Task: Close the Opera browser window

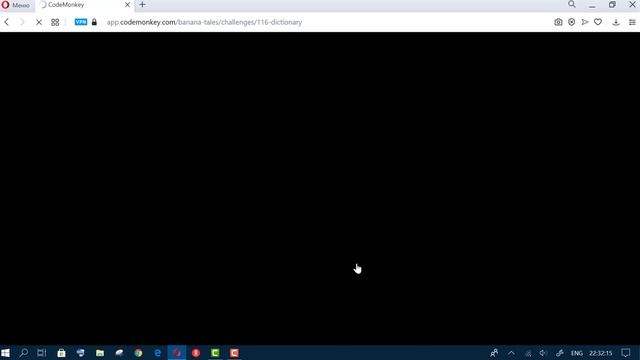Action: (x=632, y=5)
